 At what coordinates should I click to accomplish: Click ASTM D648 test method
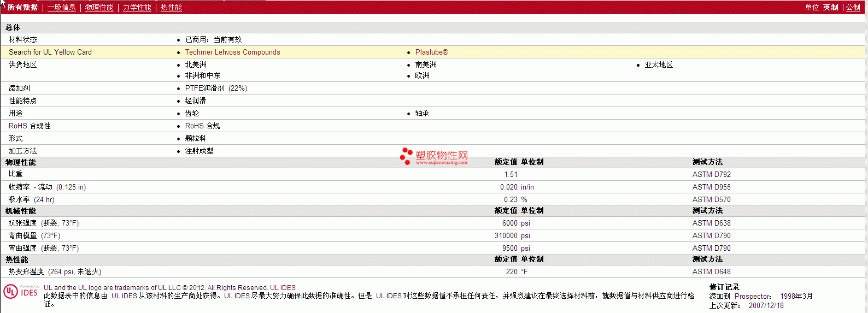point(712,271)
